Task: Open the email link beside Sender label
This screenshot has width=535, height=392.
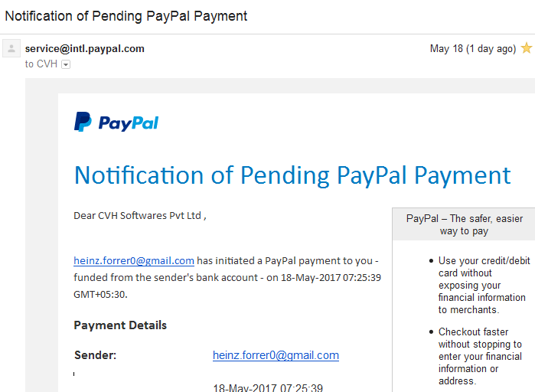Action: coord(276,355)
